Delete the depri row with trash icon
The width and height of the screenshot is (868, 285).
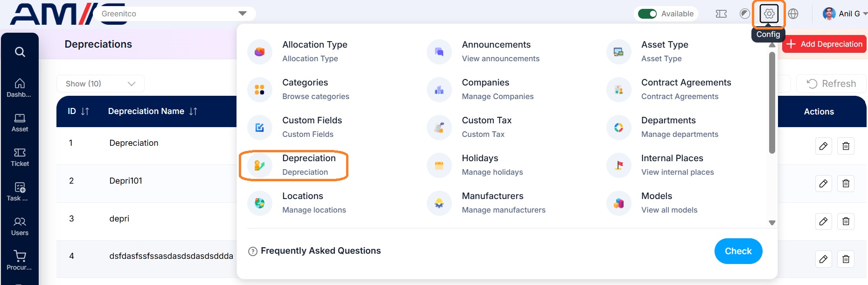pyautogui.click(x=846, y=221)
